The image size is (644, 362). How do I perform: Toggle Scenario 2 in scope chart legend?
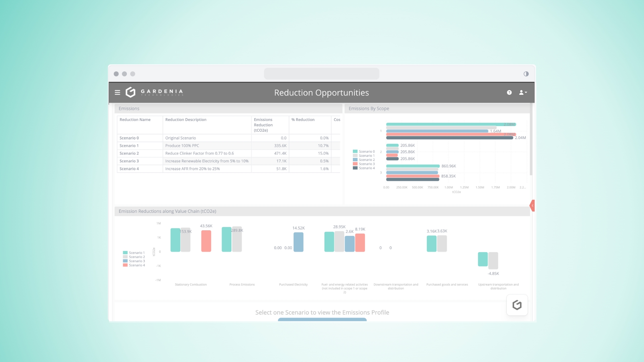coord(364,160)
